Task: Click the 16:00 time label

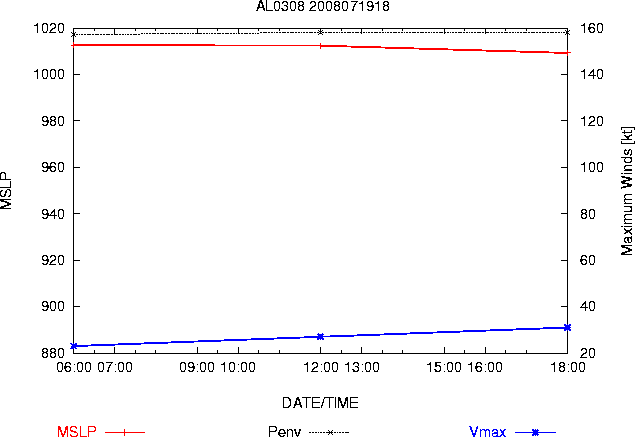Action: (x=485, y=367)
